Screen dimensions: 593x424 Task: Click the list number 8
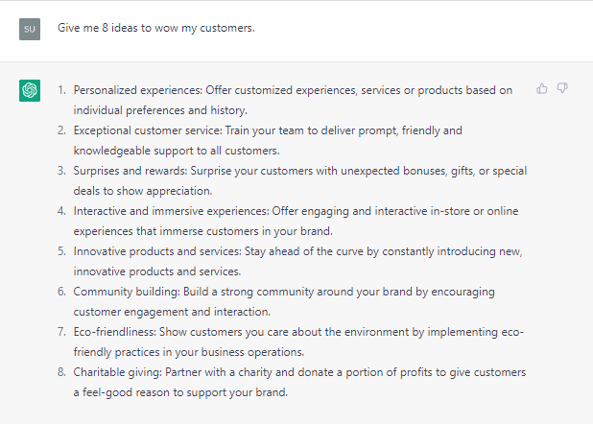[x=61, y=372]
